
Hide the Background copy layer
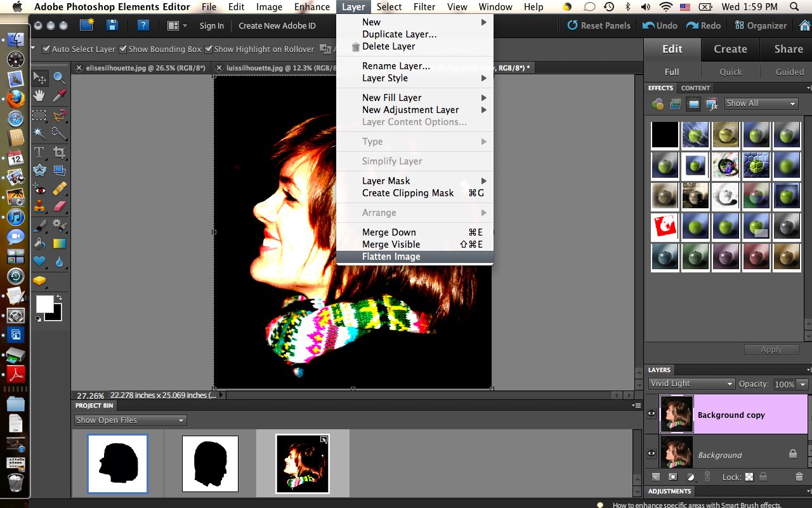pos(651,413)
